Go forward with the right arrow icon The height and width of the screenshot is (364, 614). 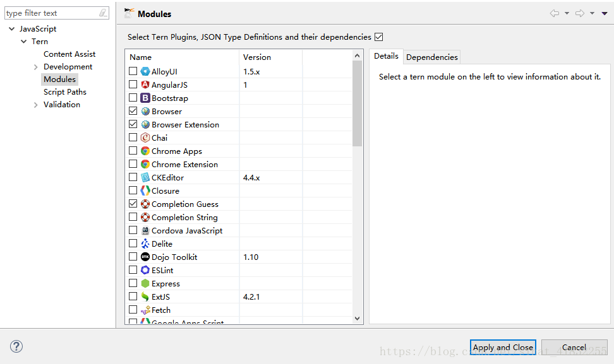pos(580,13)
